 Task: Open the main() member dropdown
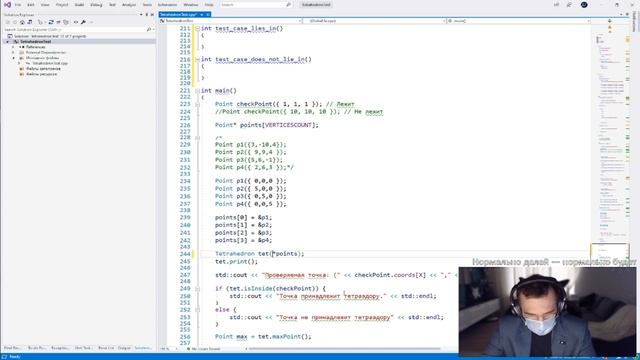[518, 20]
